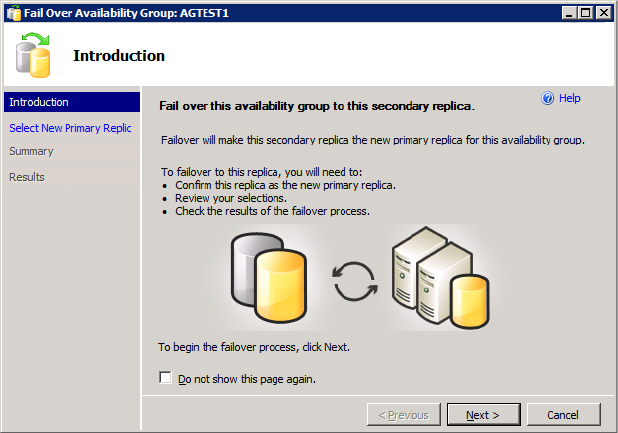Viewport: 618px width, 433px height.
Task: Select the Results step in the sidebar
Action: pos(27,177)
